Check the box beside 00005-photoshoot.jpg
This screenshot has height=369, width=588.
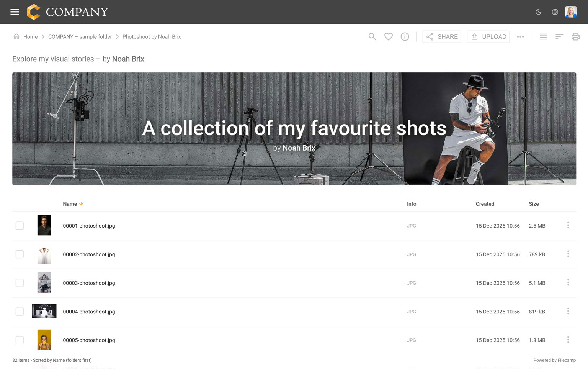click(x=20, y=340)
